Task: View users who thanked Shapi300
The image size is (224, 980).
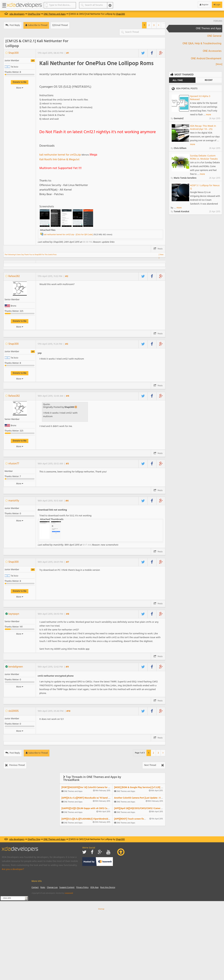Action: (x=161, y=255)
